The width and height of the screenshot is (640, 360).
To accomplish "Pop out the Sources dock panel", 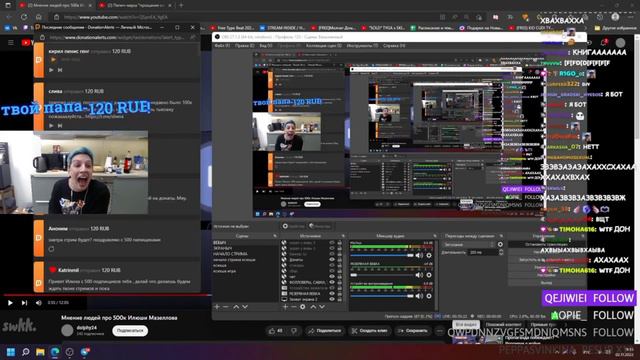I will click(x=343, y=236).
